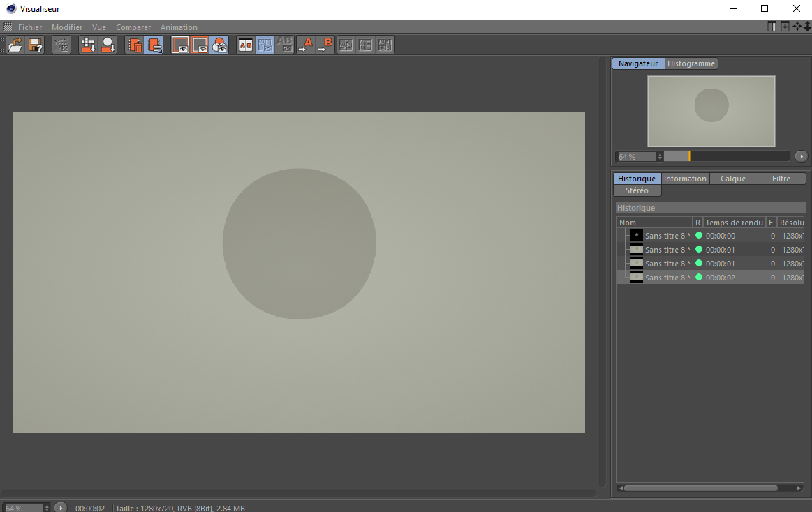This screenshot has height=512, width=812.
Task: Click the navigator zoom percentage stepper
Action: [x=660, y=156]
